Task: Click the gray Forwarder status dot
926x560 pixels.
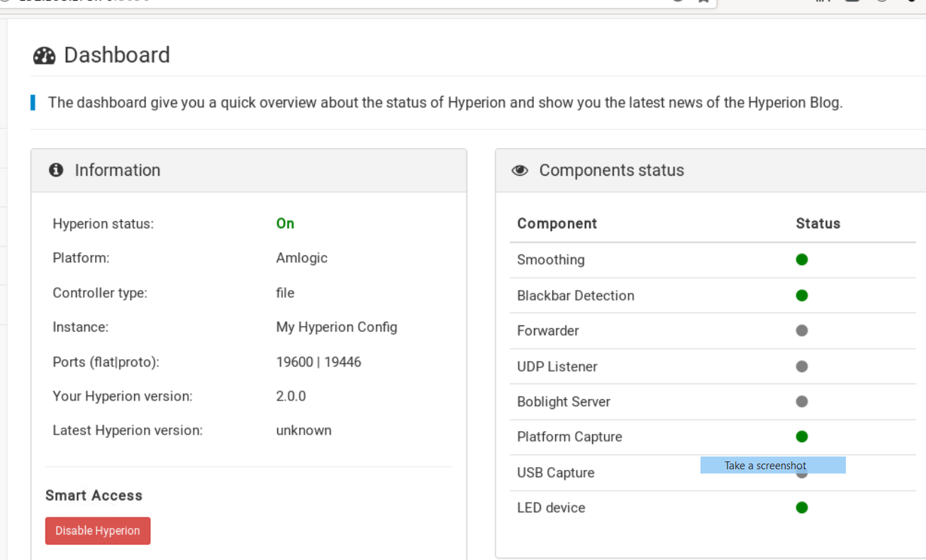Action: (802, 330)
